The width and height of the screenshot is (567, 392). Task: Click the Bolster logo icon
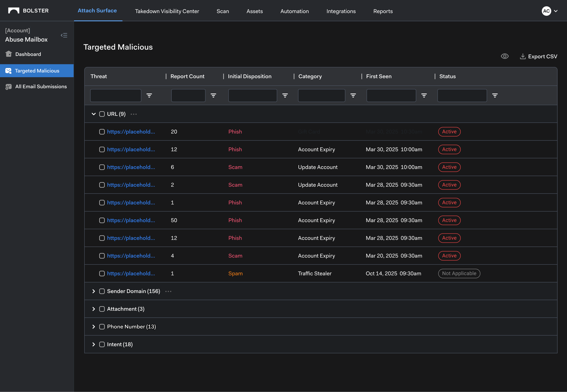14,11
